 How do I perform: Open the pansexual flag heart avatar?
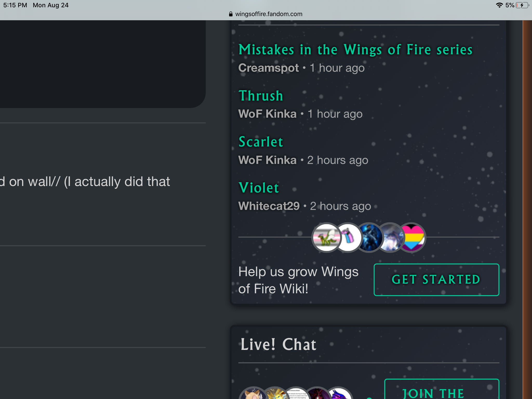tap(412, 237)
